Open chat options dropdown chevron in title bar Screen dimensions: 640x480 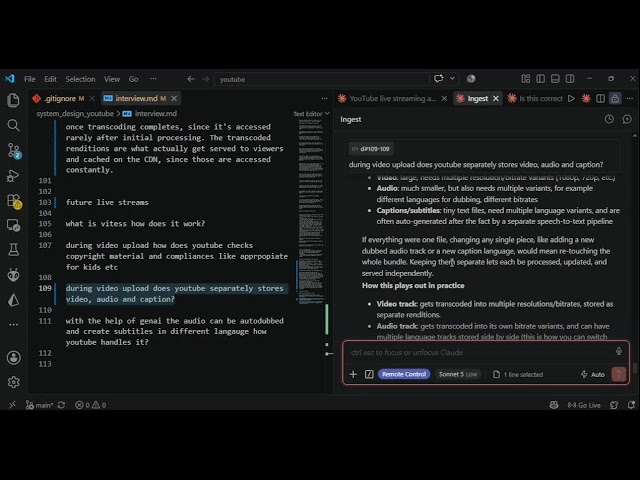[452, 78]
